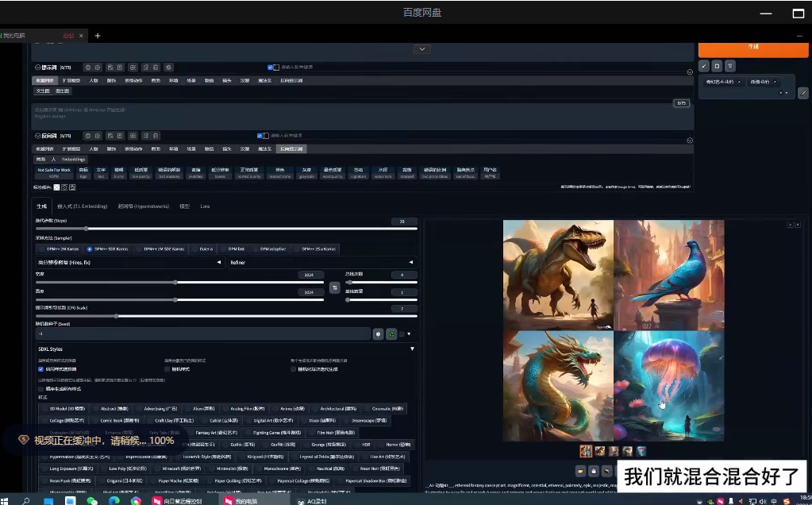Screen dimensions: 812x505
Task: Click the collapse chevron above the prompt section
Action: coord(422,48)
